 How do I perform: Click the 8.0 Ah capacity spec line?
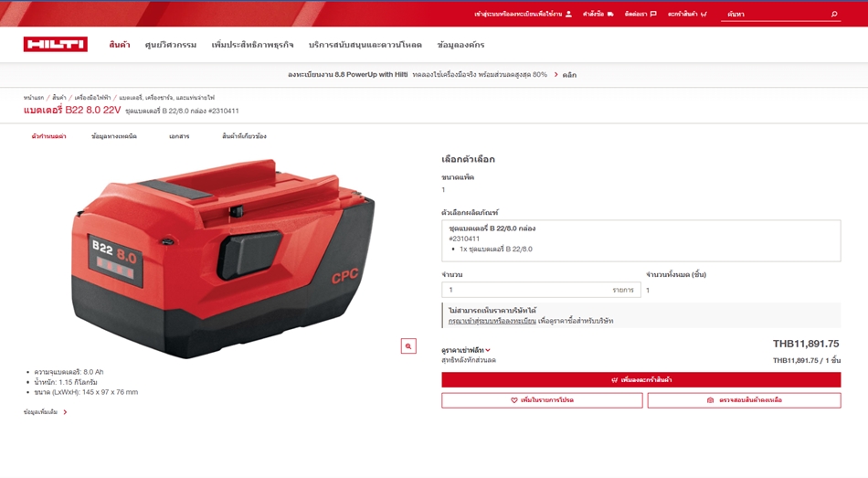pos(69,372)
